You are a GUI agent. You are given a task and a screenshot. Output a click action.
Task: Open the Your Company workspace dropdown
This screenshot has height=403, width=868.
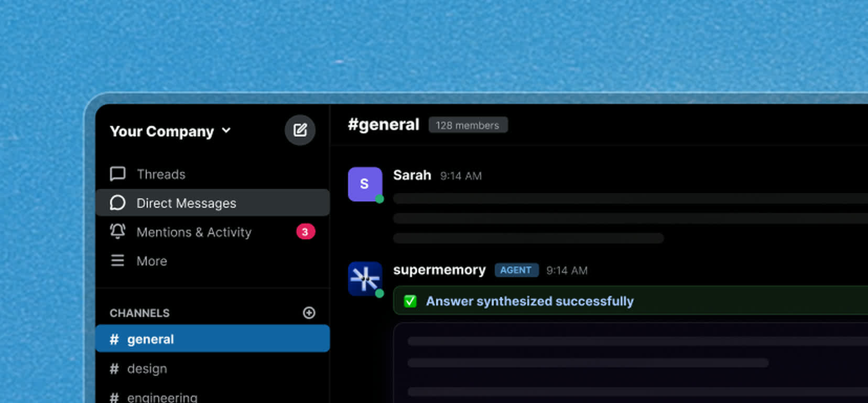[x=170, y=131]
